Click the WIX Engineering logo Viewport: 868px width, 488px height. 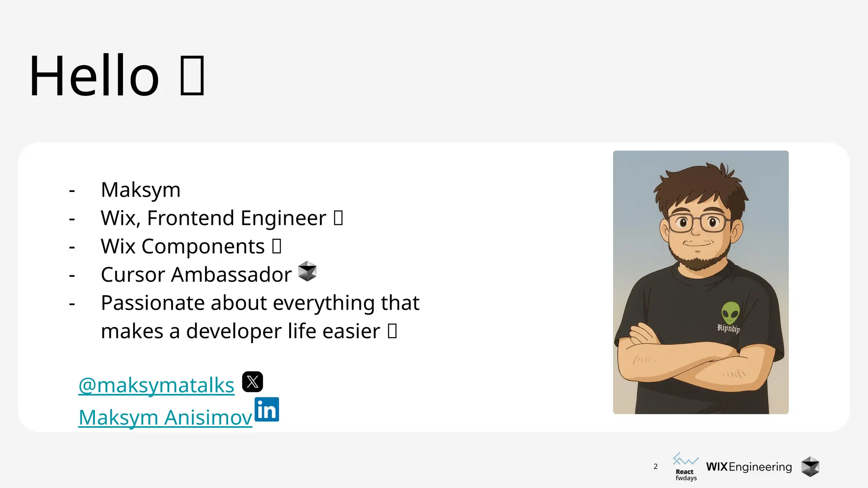749,467
